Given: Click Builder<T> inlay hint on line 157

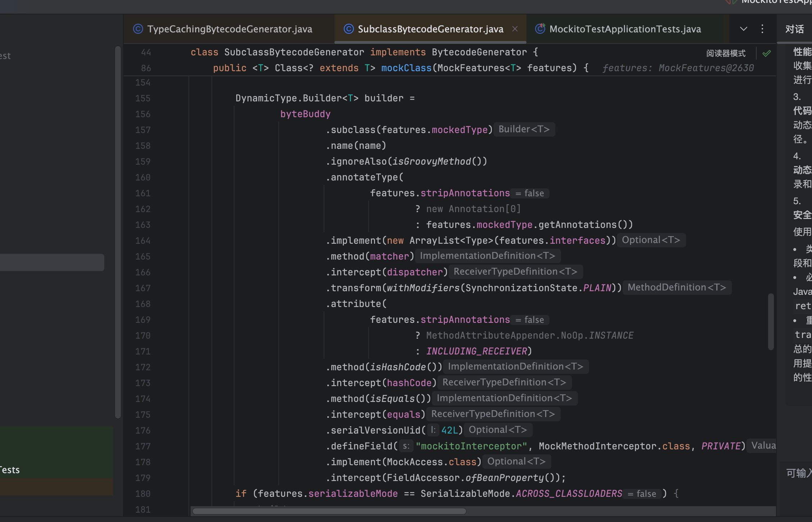Looking at the screenshot, I should (524, 129).
